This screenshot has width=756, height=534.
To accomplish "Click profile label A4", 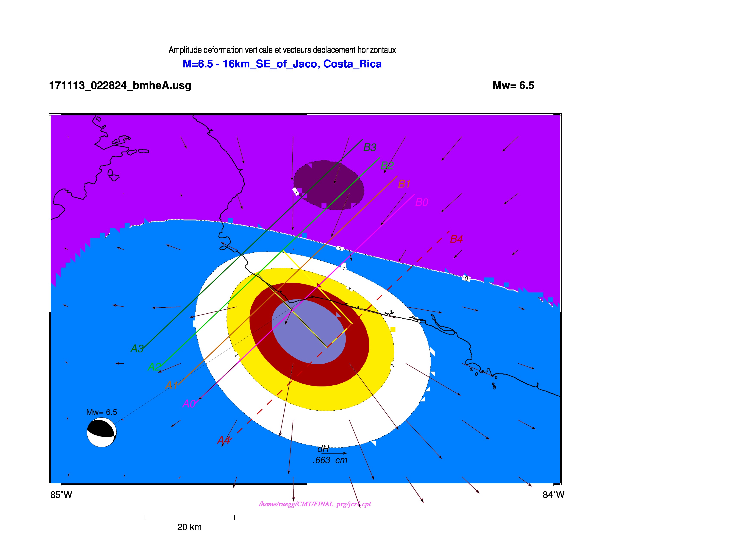I will [x=223, y=440].
